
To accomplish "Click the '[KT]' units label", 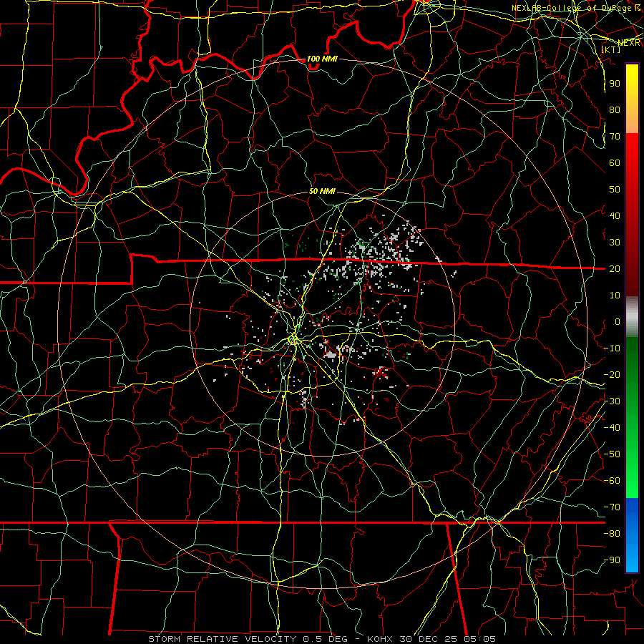I will pos(611,49).
